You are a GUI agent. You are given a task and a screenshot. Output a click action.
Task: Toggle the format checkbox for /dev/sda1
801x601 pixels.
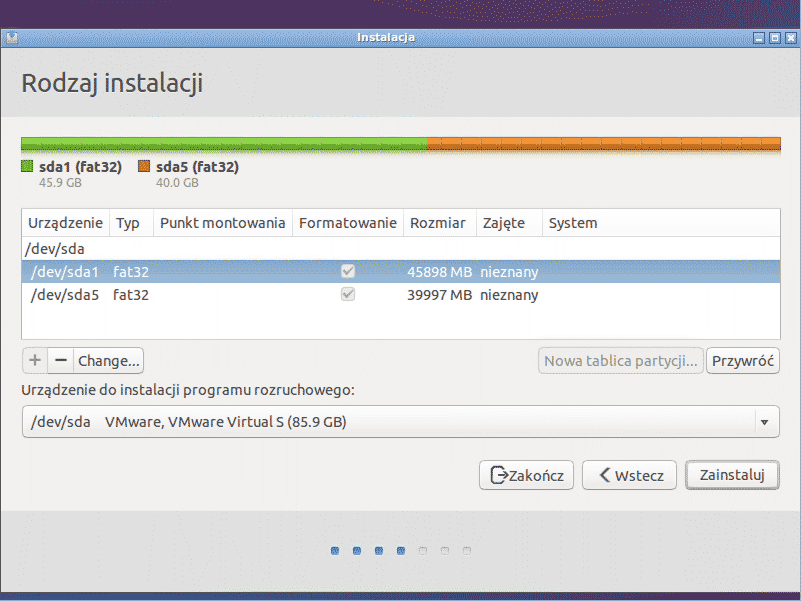tap(348, 272)
